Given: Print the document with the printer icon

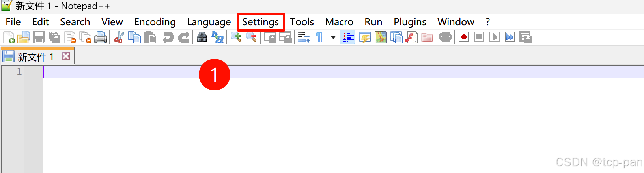Looking at the screenshot, I should 101,38.
